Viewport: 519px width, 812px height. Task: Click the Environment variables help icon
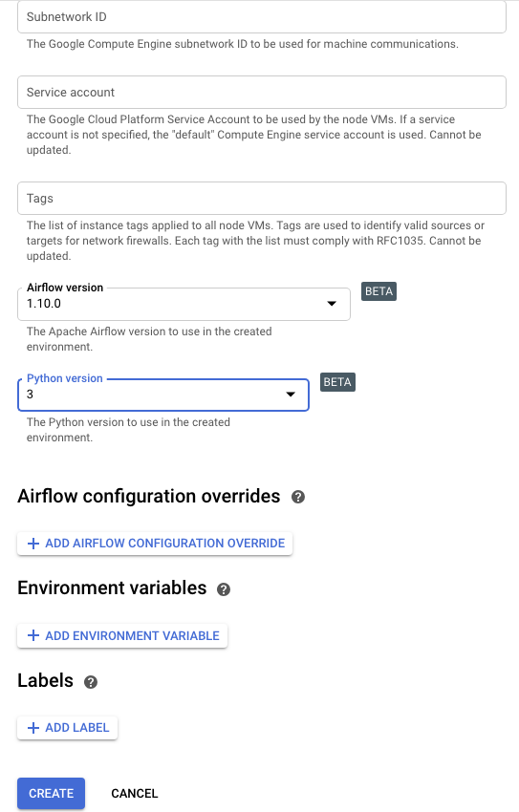coord(224,589)
